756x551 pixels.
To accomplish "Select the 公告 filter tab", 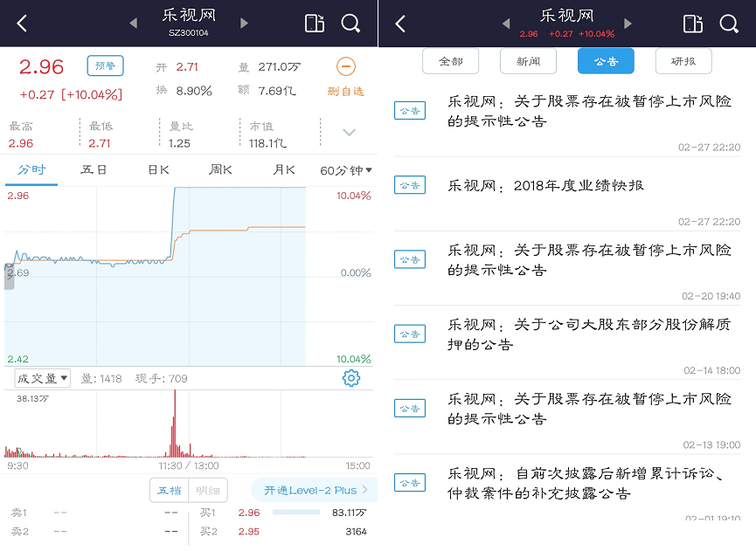I will click(x=606, y=61).
